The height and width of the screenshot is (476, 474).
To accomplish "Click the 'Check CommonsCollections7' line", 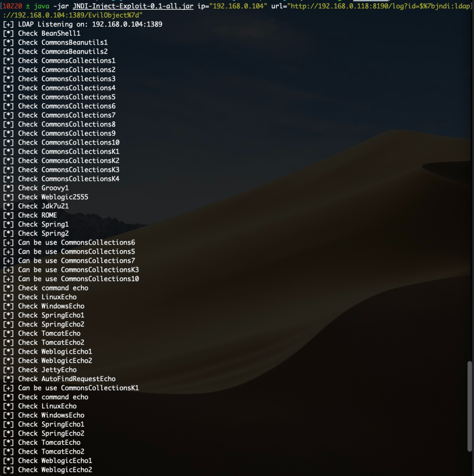I will coord(59,115).
